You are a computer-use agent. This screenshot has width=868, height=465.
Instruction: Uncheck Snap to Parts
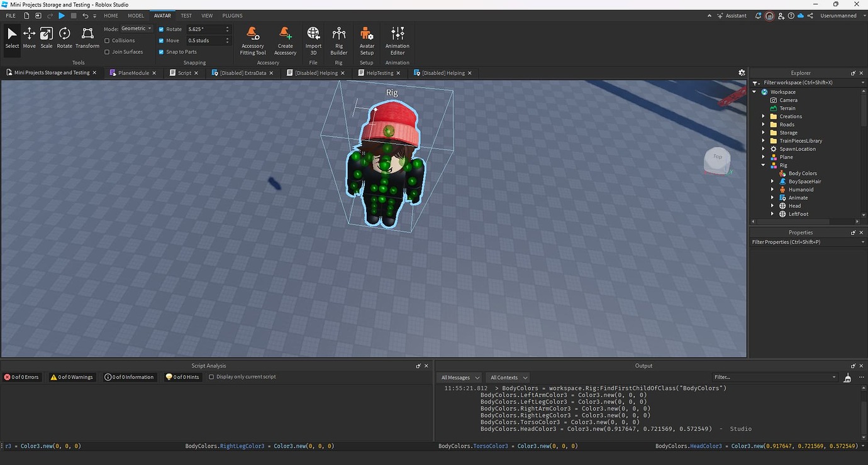(161, 52)
